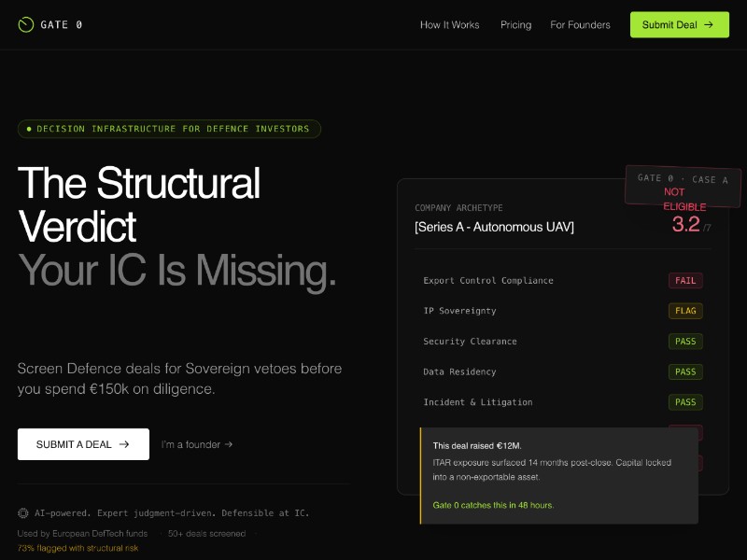
Task: Click the FAIL badge for Export Control Compliance
Action: tap(685, 280)
